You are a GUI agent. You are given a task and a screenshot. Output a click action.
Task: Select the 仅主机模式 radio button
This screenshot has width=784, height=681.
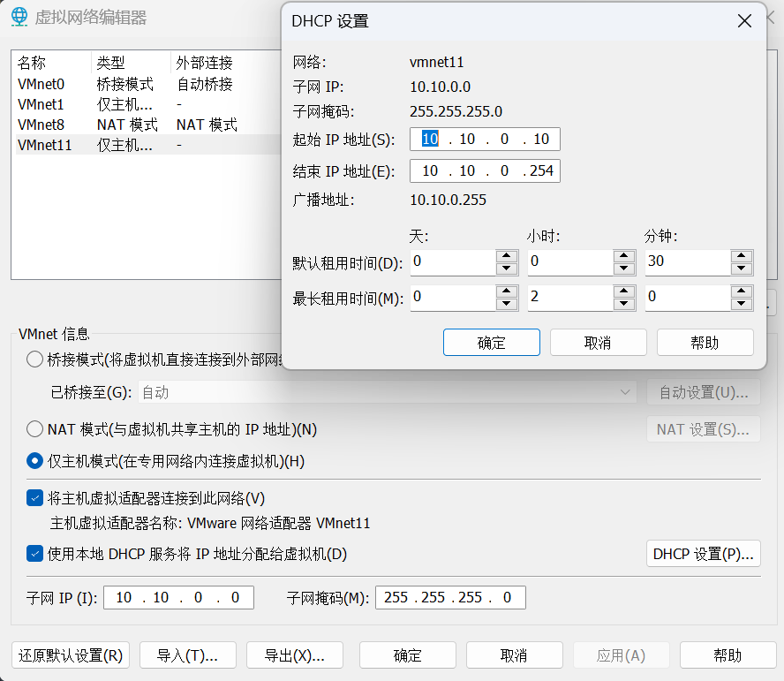click(35, 461)
